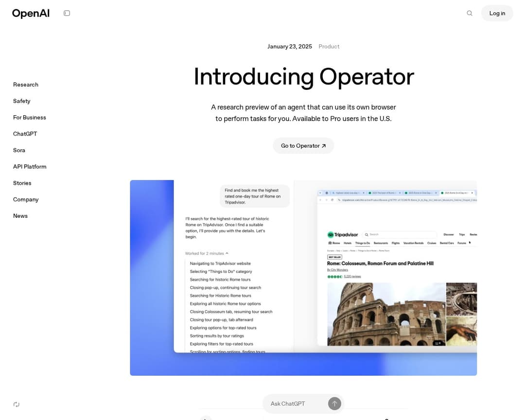Click the Log in button
Screen dimensions: 525x420
click(497, 13)
